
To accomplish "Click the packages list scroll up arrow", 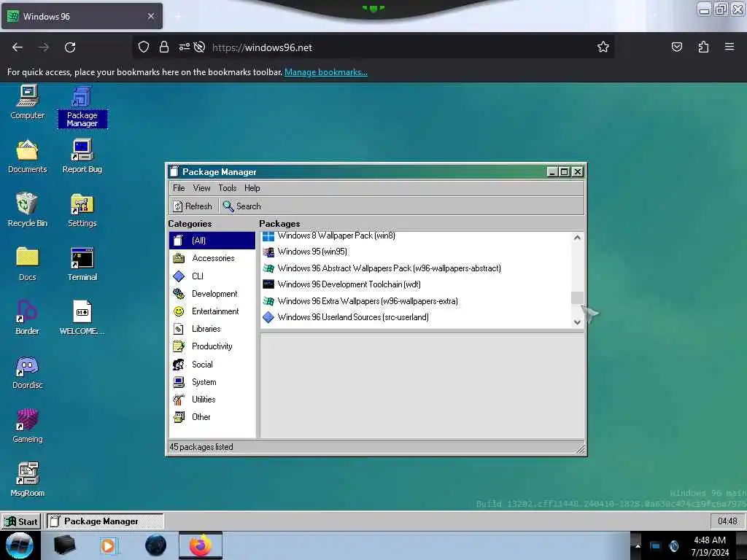I will click(x=578, y=238).
